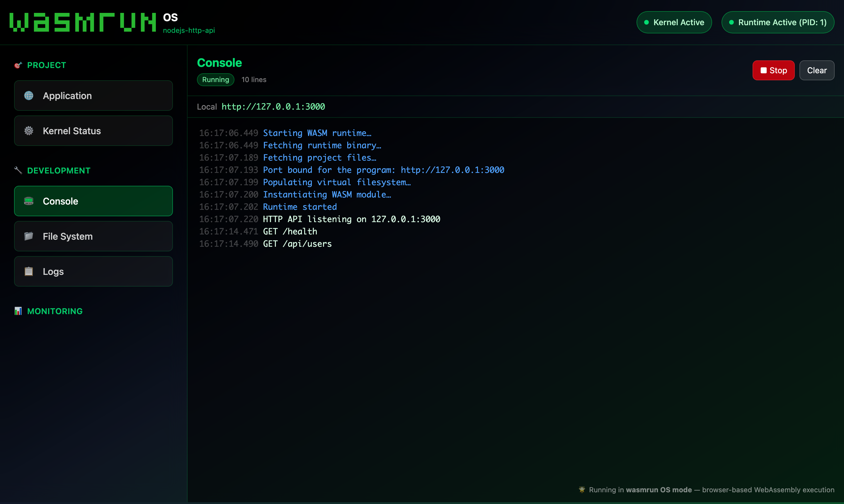This screenshot has width=844, height=504.
Task: Click the terminal icon beside Console
Action: 29,201
